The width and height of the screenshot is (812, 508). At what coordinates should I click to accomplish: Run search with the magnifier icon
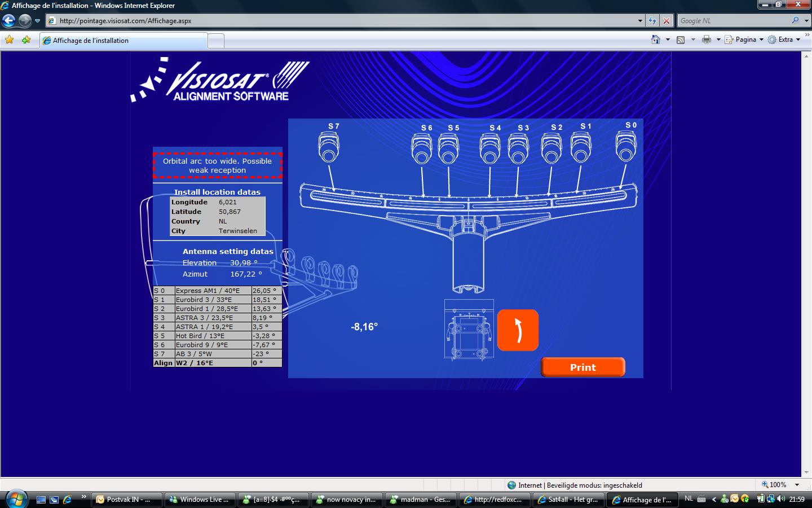(x=795, y=20)
